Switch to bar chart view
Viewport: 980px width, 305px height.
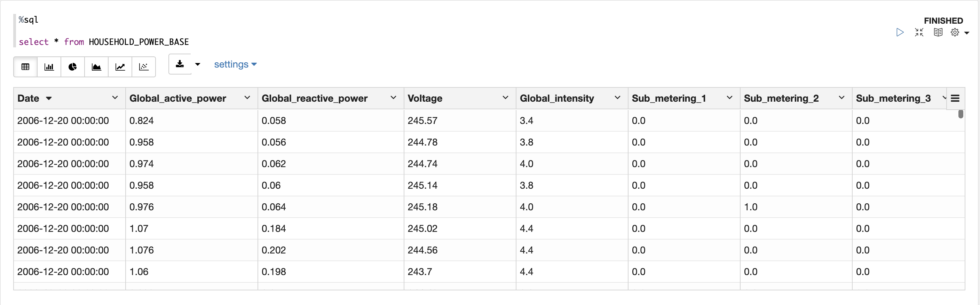49,67
